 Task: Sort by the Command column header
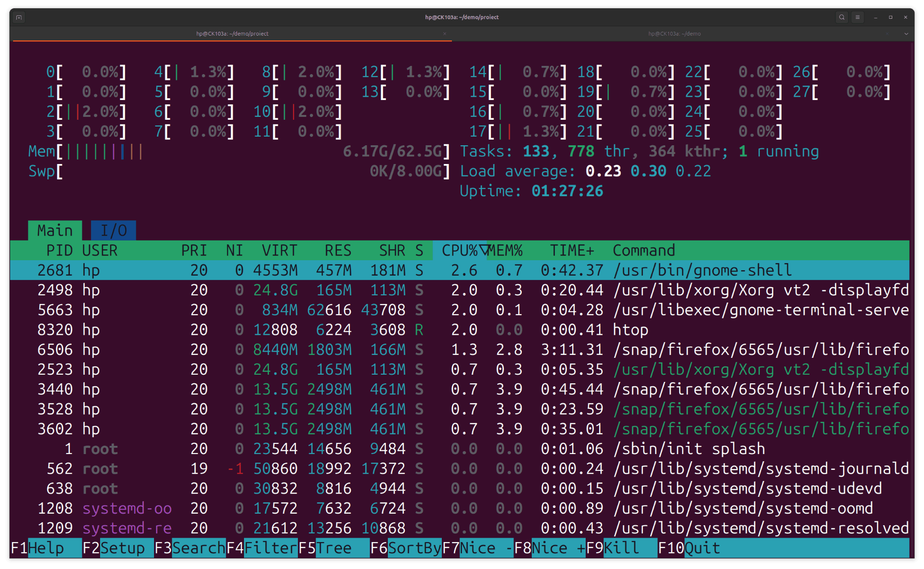point(644,251)
